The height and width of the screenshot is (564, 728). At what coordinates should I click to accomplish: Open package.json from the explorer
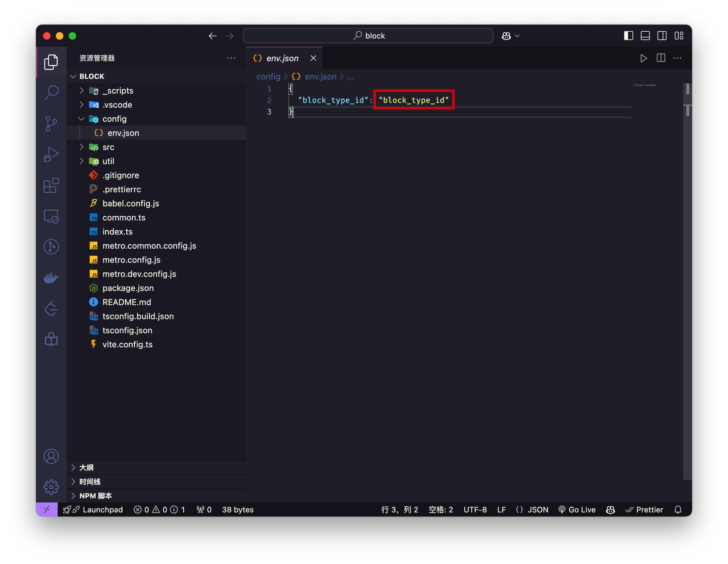pos(128,288)
